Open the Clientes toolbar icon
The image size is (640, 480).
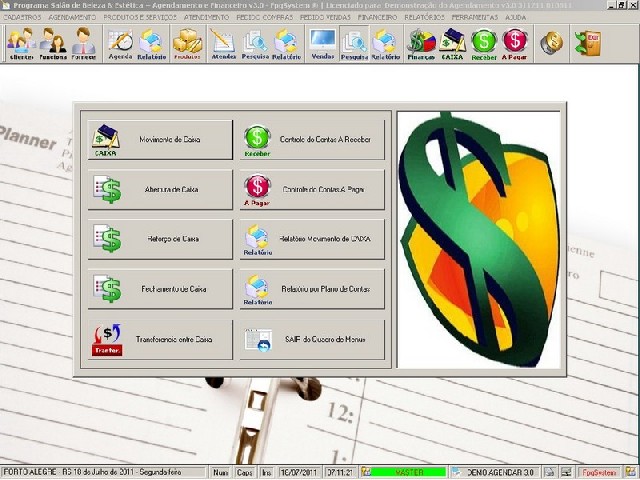point(21,43)
